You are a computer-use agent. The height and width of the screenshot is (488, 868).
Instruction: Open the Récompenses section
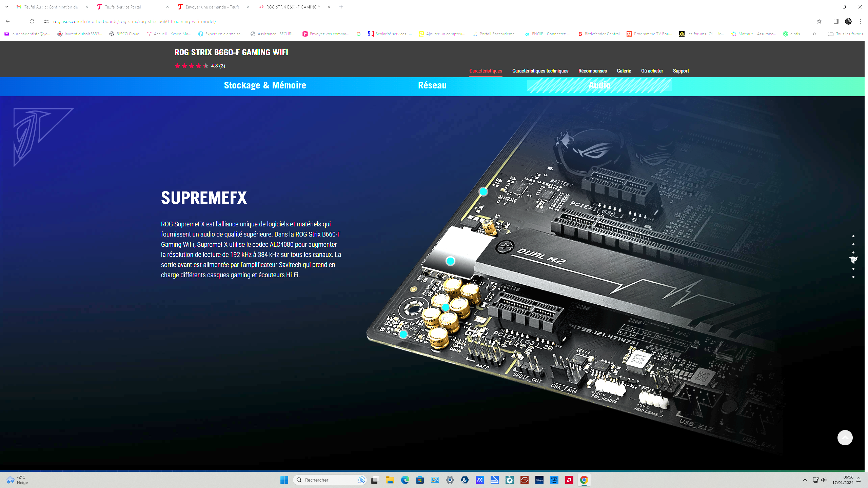pos(592,71)
